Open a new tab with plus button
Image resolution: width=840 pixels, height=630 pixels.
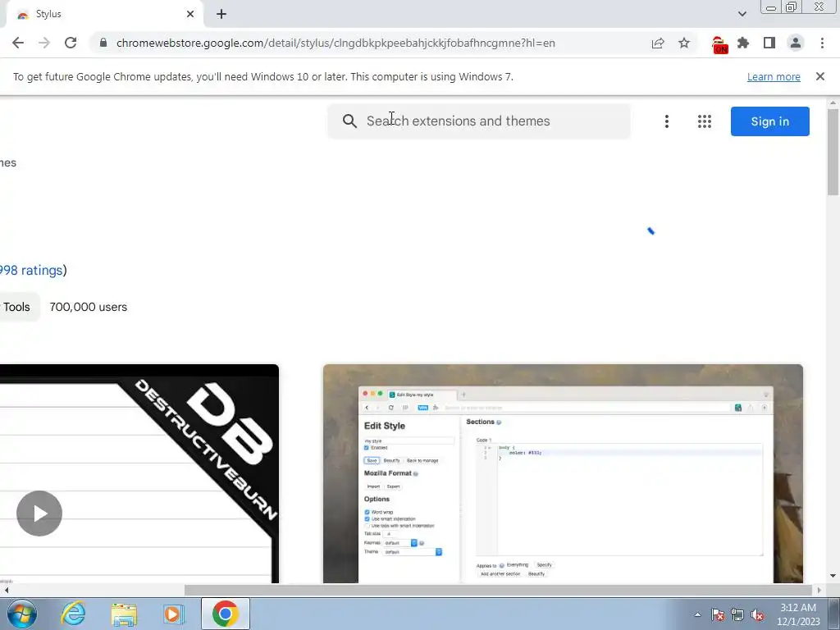[x=221, y=14]
